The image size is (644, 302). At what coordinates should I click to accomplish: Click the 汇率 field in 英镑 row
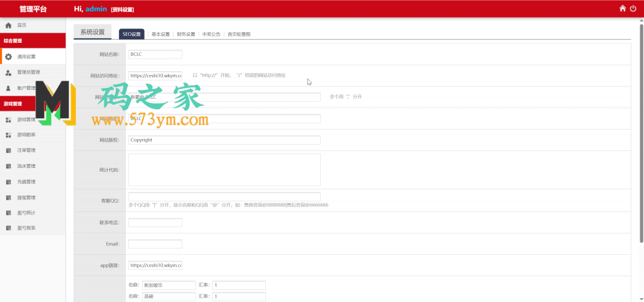pos(239,297)
